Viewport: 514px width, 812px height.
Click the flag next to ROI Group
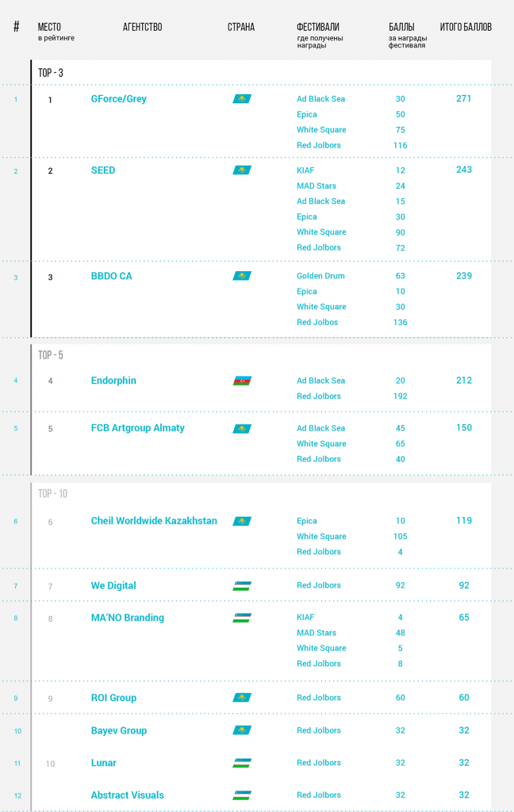(x=242, y=698)
